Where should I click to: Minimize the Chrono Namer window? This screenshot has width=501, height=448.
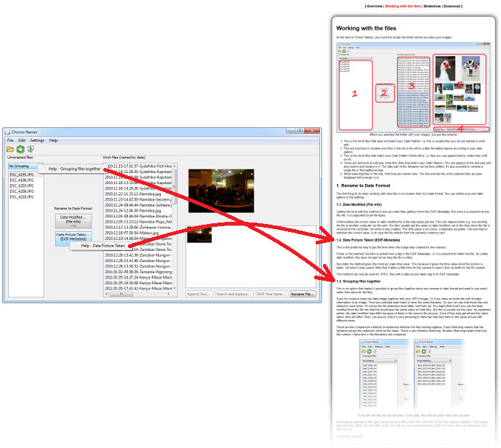(x=290, y=131)
